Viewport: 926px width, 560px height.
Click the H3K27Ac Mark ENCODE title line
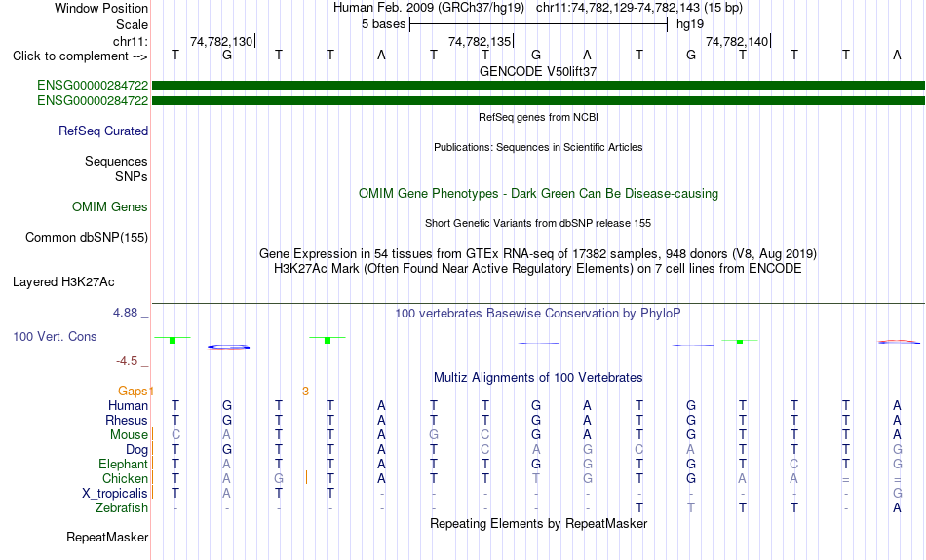pyautogui.click(x=538, y=269)
